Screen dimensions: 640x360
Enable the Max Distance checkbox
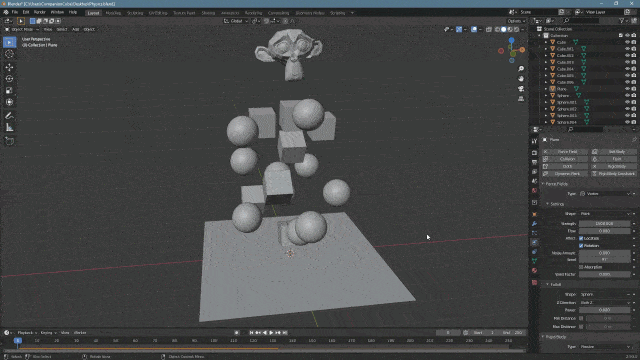(581, 327)
